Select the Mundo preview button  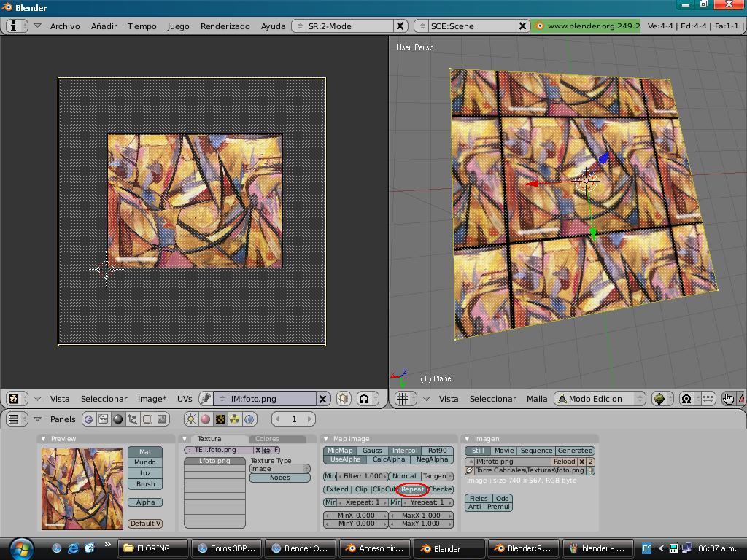click(145, 462)
